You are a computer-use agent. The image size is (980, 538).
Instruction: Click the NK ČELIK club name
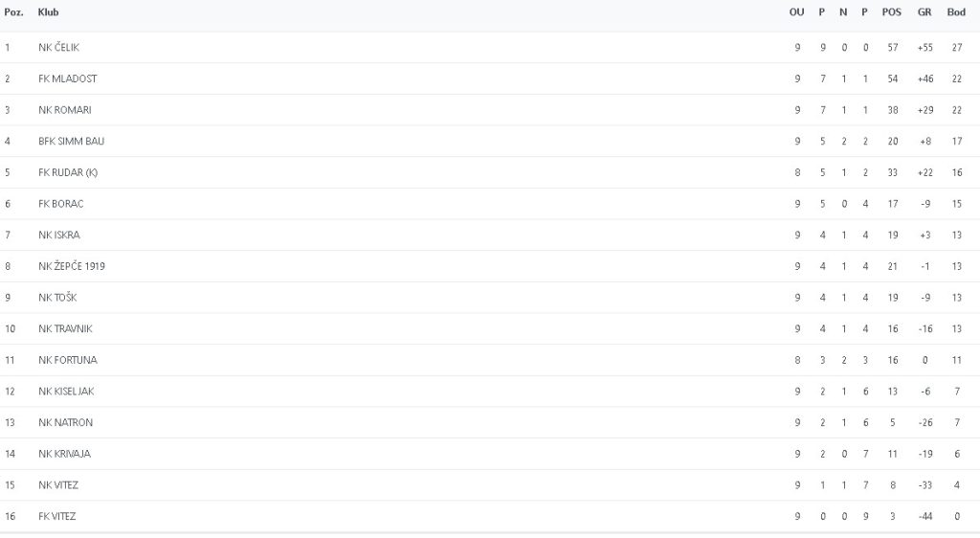click(x=59, y=47)
